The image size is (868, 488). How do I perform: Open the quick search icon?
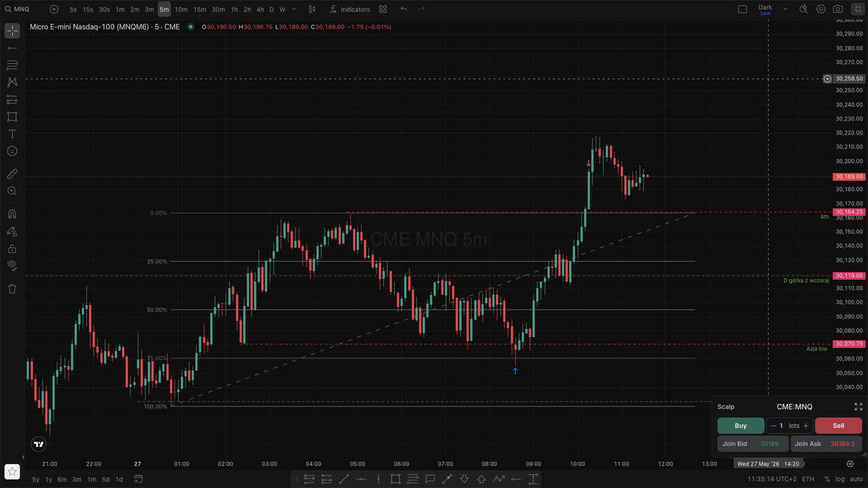[803, 9]
